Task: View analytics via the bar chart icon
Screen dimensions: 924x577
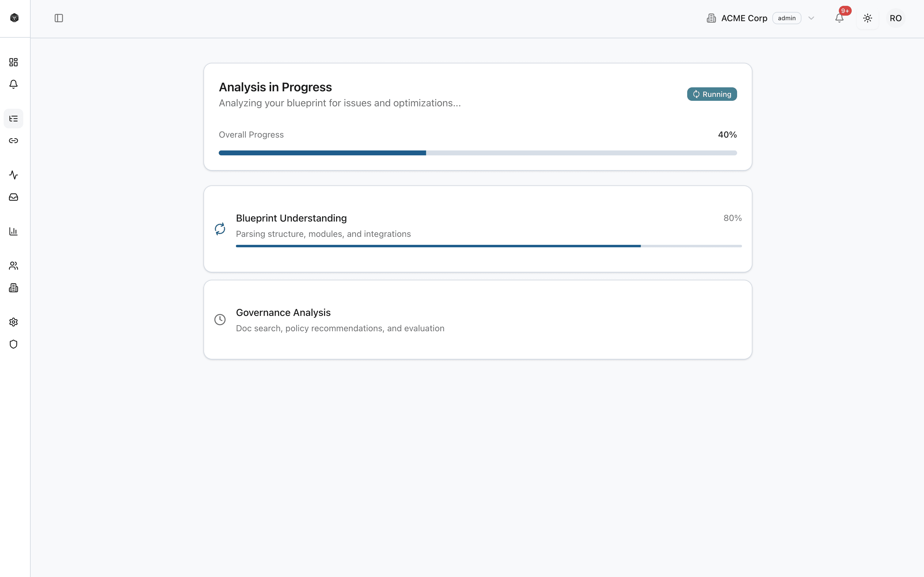Action: tap(14, 231)
